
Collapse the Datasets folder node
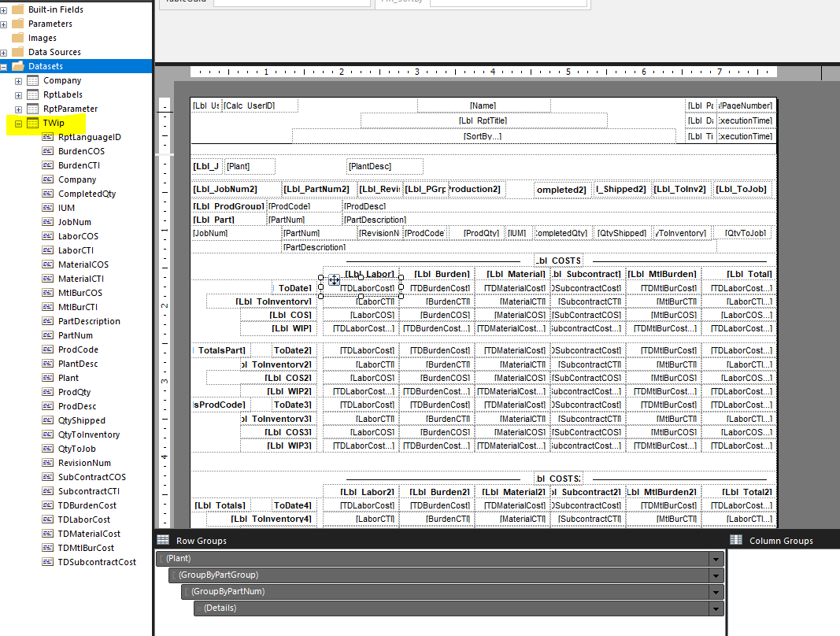point(3,67)
